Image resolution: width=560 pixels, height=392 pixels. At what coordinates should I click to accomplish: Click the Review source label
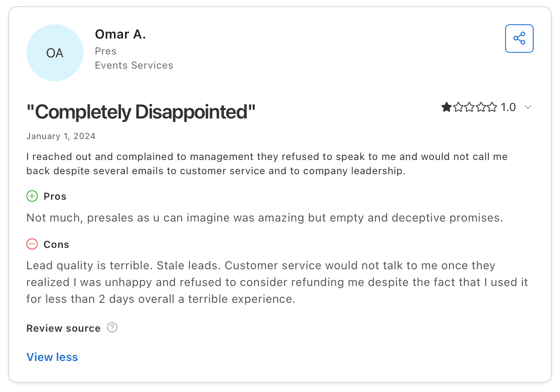63,328
